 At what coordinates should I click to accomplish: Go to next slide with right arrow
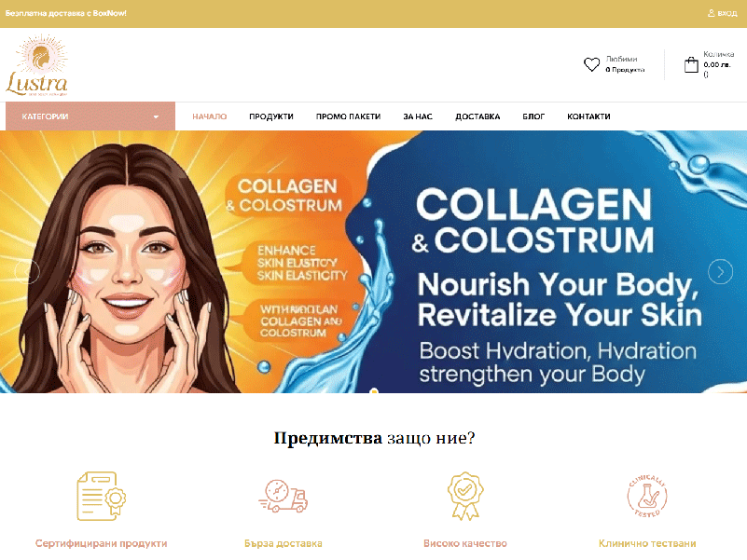[720, 271]
